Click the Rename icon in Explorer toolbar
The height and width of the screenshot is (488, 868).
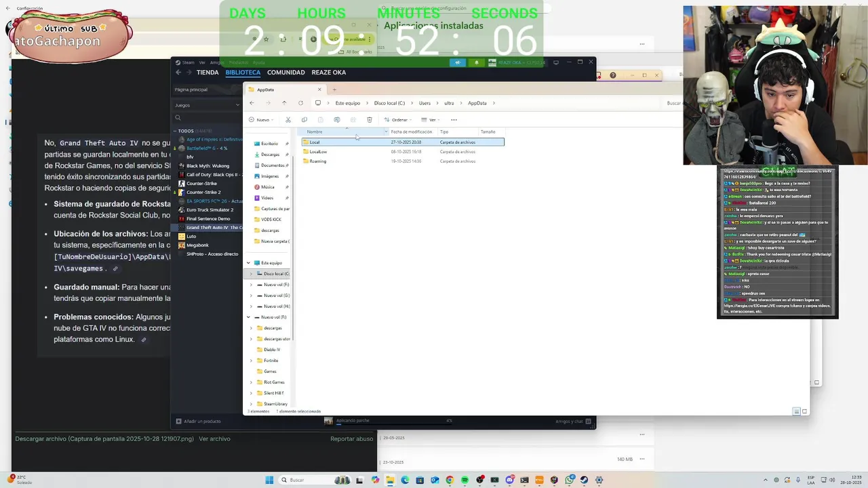coord(336,120)
